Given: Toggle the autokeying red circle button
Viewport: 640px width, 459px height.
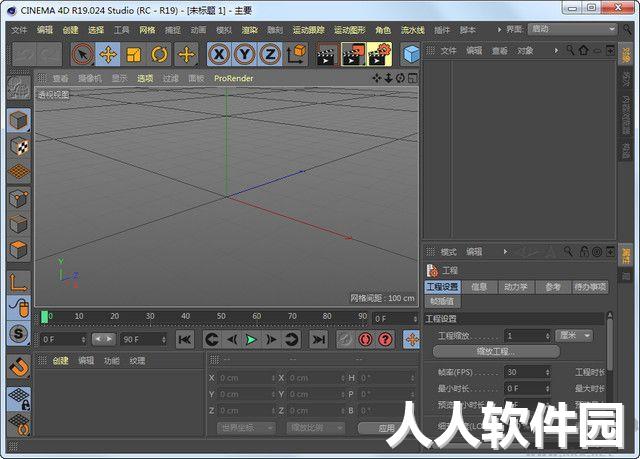Looking at the screenshot, I should point(365,339).
